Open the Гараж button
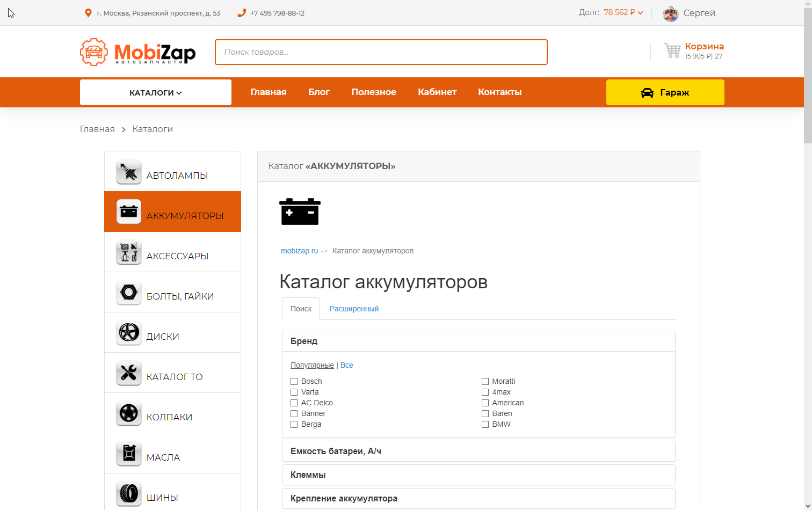812x510 pixels. pyautogui.click(x=665, y=92)
